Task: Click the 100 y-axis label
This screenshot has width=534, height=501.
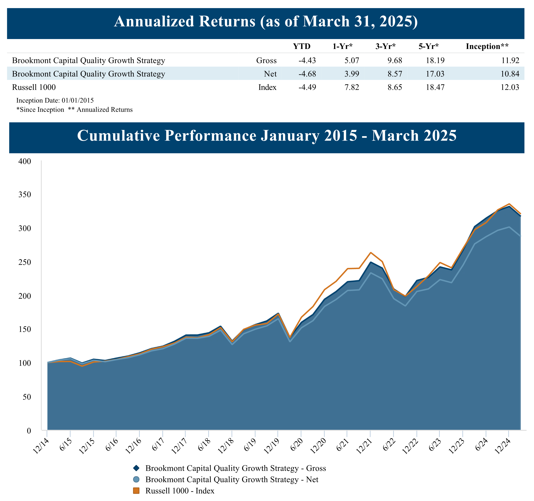Action: [x=25, y=363]
